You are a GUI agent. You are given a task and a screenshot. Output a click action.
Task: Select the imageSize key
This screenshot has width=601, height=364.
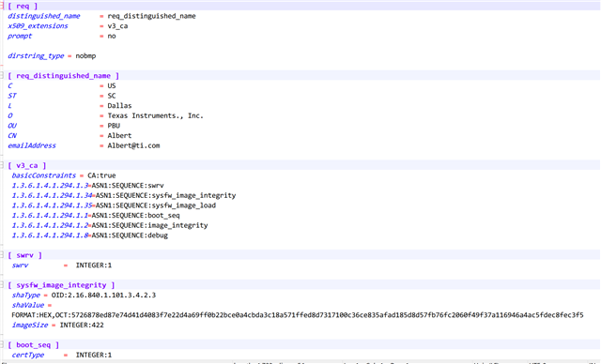point(29,325)
